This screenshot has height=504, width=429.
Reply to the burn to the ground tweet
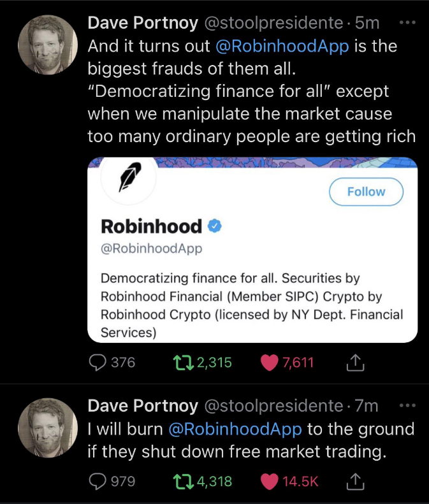coord(98,481)
